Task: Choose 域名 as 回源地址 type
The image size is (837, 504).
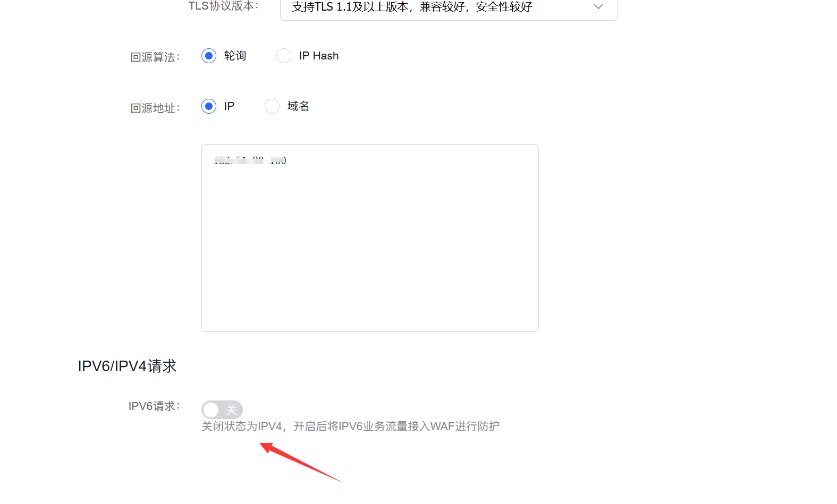Action: coord(272,106)
